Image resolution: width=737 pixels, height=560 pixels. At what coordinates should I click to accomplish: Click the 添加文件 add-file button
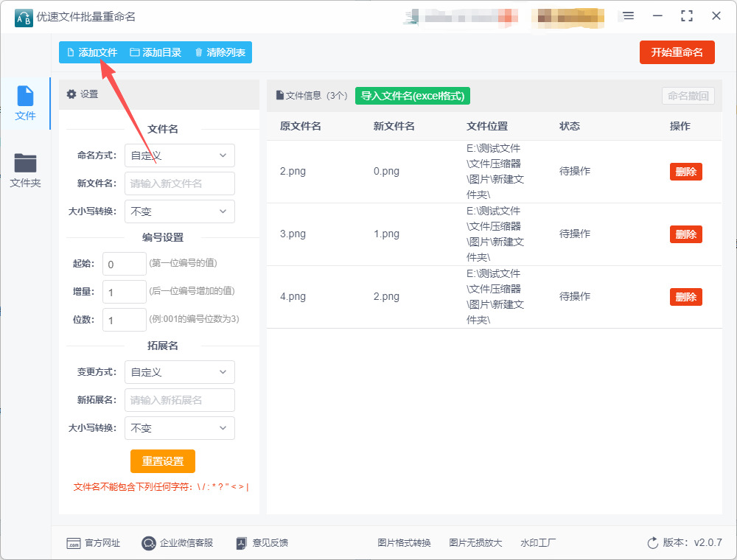coord(92,52)
